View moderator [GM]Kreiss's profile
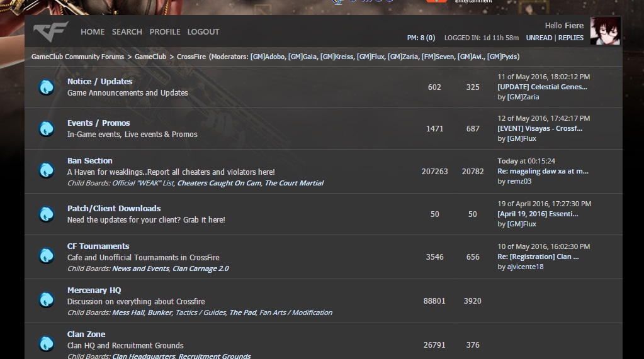 point(337,57)
